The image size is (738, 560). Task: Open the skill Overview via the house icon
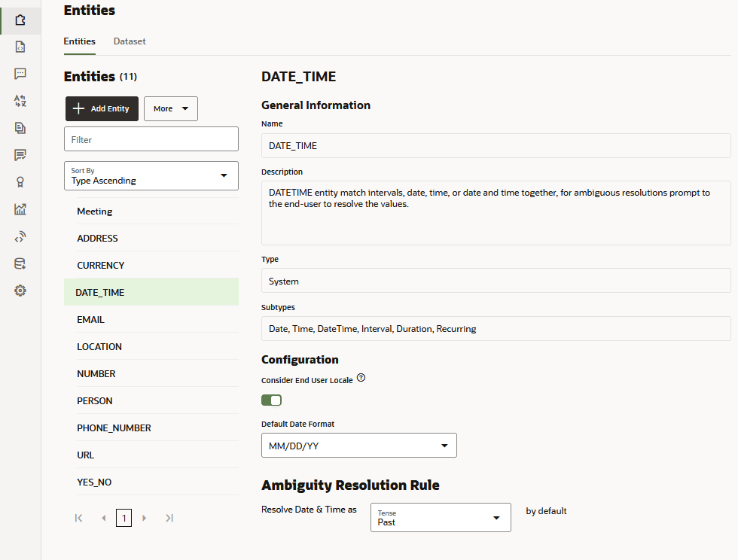click(x=20, y=20)
